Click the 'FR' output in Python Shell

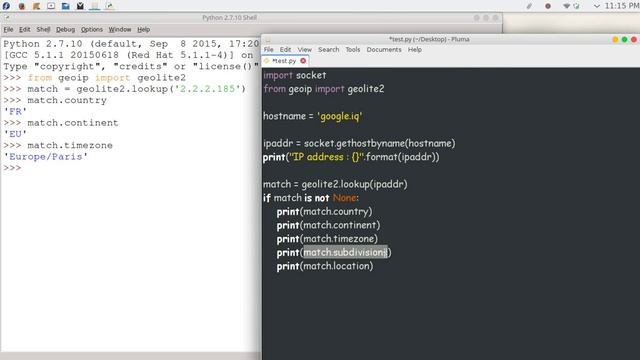click(15, 111)
